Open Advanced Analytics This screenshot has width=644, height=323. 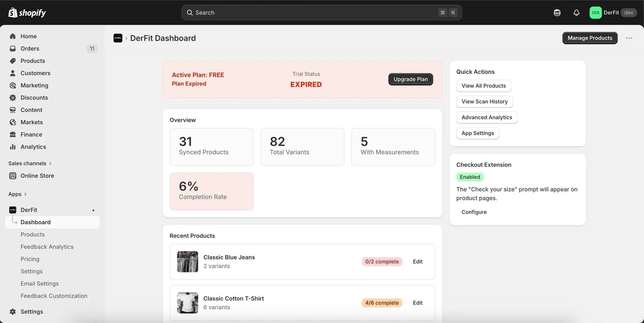click(x=487, y=117)
